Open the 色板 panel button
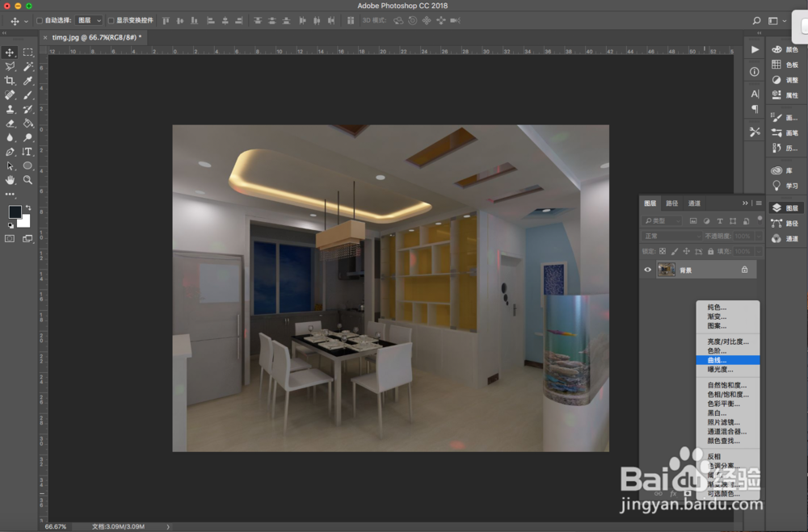808x532 pixels. (x=785, y=65)
